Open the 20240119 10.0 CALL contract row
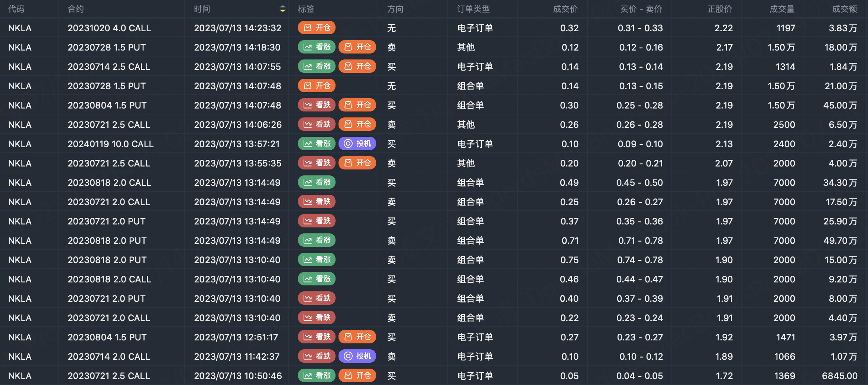Viewport: 868px width, 385px height. click(x=110, y=144)
